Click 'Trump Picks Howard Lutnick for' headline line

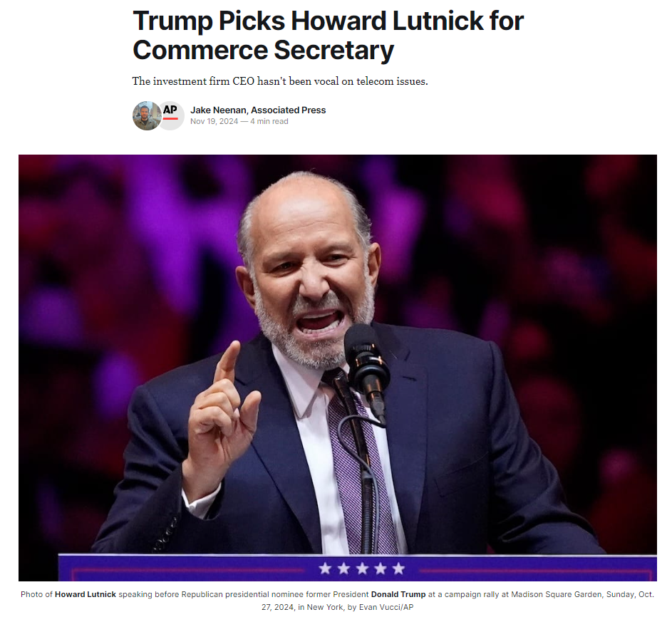pyautogui.click(x=329, y=21)
